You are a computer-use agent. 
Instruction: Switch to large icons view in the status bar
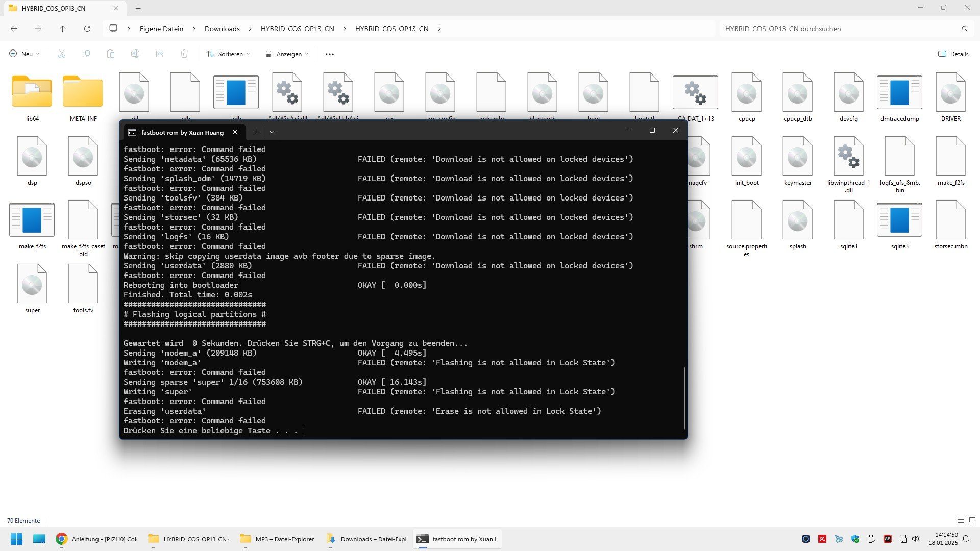(x=972, y=520)
